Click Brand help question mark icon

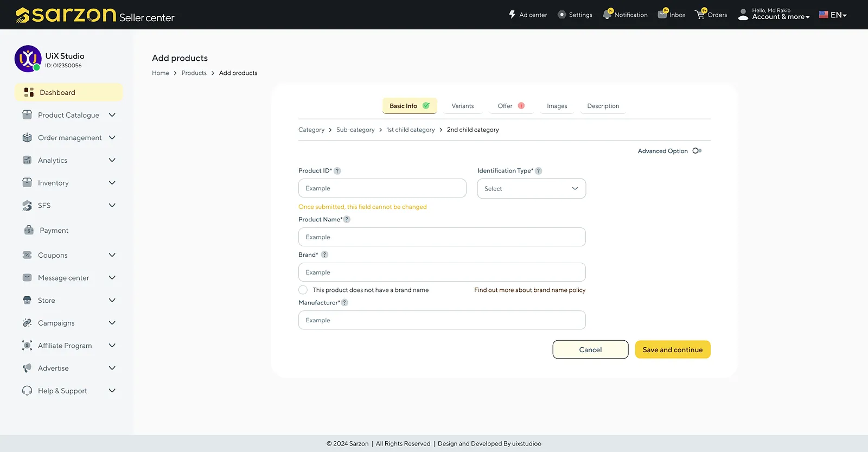click(324, 254)
